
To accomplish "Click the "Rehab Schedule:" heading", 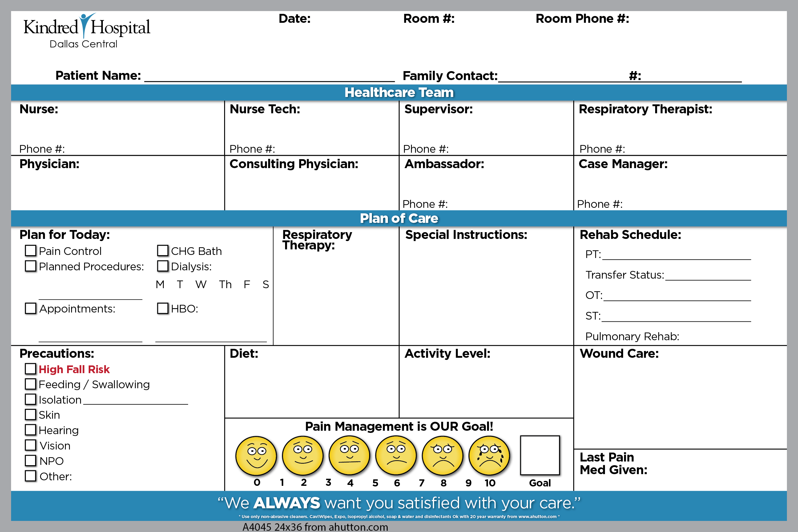I will click(x=631, y=235).
